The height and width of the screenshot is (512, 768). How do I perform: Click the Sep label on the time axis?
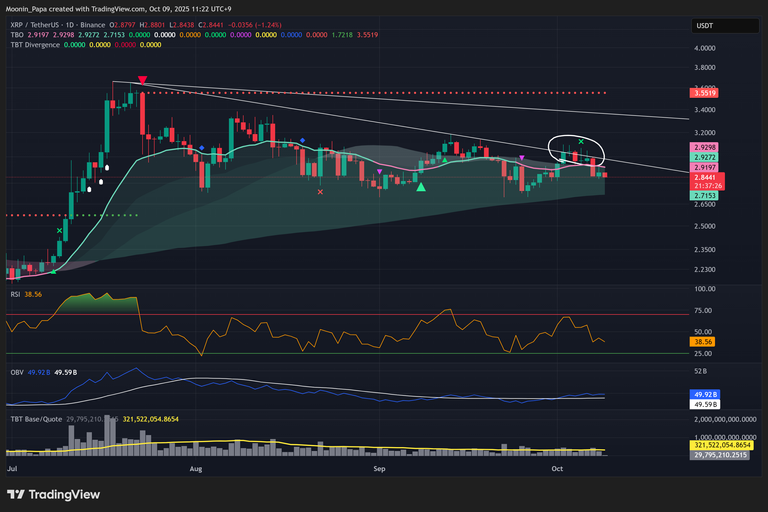click(379, 467)
